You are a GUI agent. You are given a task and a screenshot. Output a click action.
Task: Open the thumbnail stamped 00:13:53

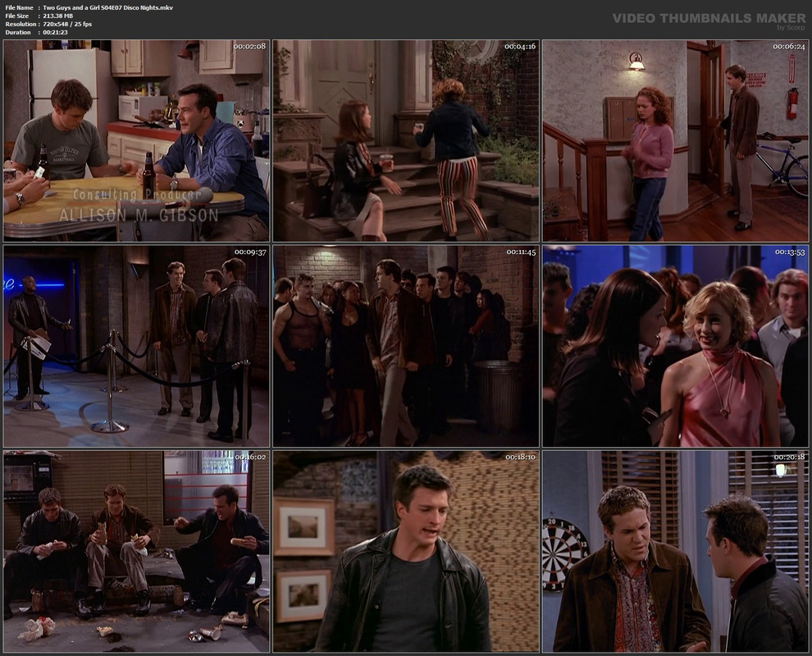coord(675,346)
